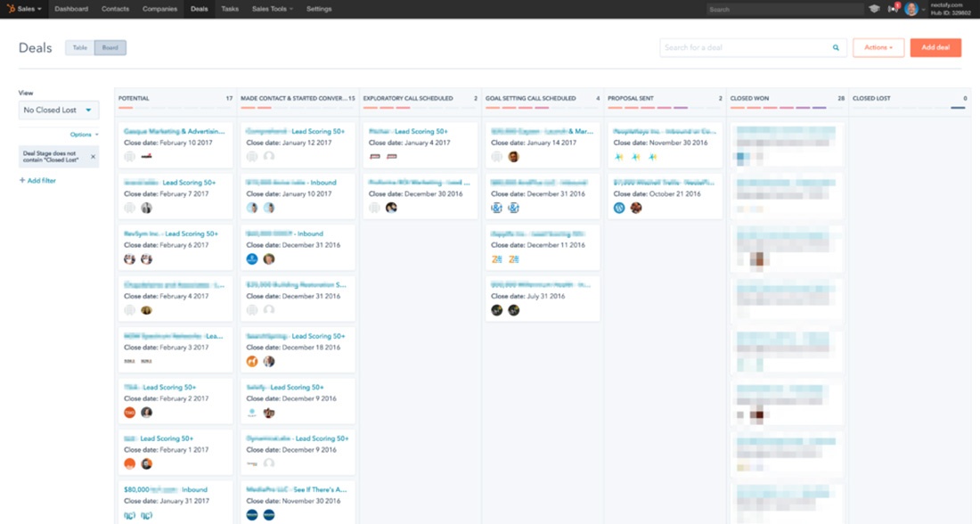980x524 pixels.
Task: Click the company logo on January 31 2017 deal
Action: (129, 515)
